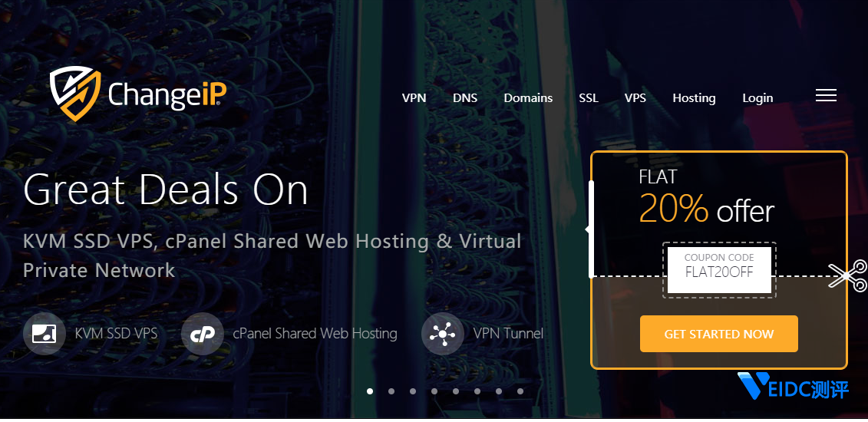Click the EIDC watermark logo
Screen dimensions: 868x422
pyautogui.click(x=793, y=387)
